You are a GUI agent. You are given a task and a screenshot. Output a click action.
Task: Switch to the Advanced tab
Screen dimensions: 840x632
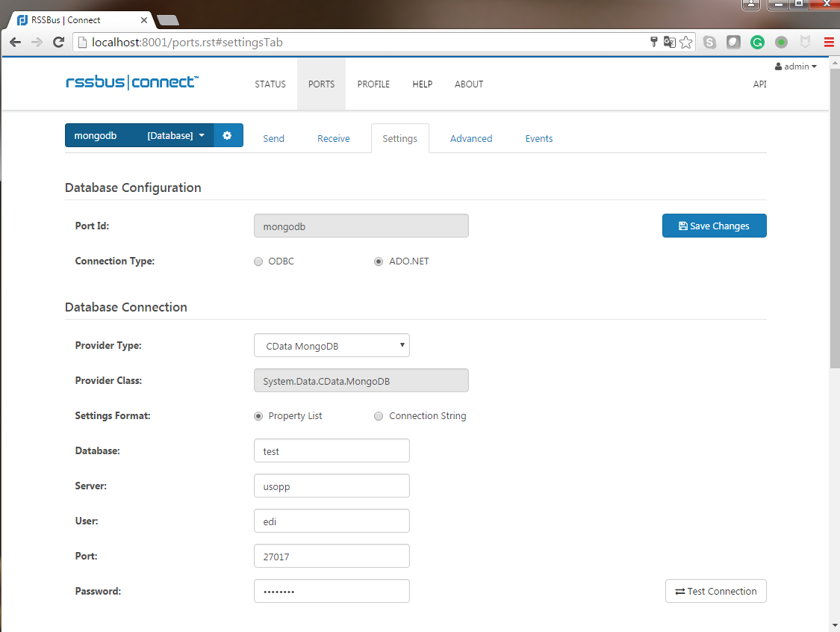(470, 138)
